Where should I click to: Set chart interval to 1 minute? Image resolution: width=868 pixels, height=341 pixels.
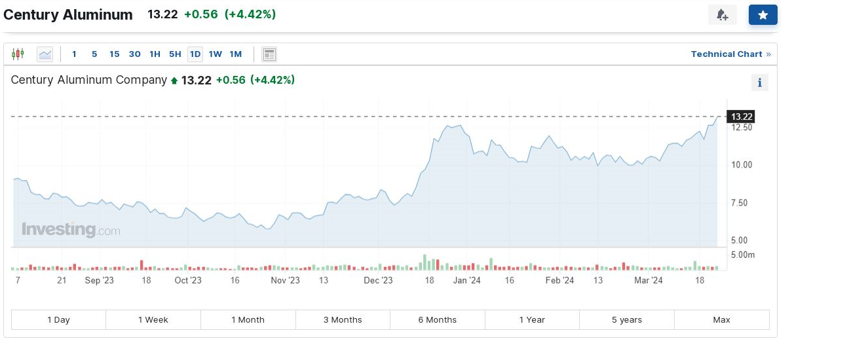(74, 54)
